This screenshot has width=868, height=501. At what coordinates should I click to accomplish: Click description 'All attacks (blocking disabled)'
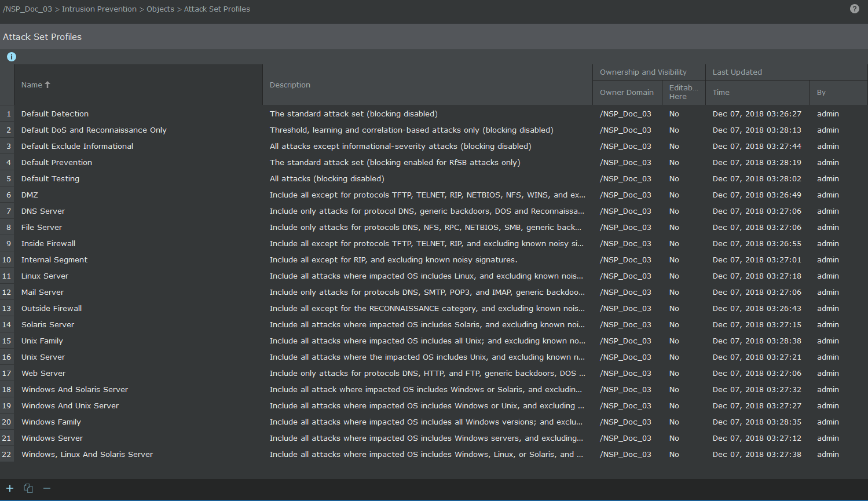click(x=327, y=179)
